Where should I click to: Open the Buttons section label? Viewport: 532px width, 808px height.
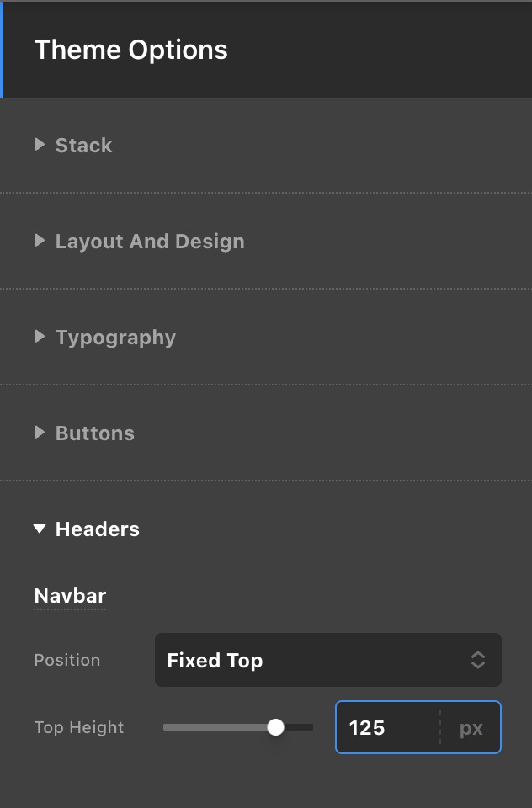pyautogui.click(x=94, y=433)
